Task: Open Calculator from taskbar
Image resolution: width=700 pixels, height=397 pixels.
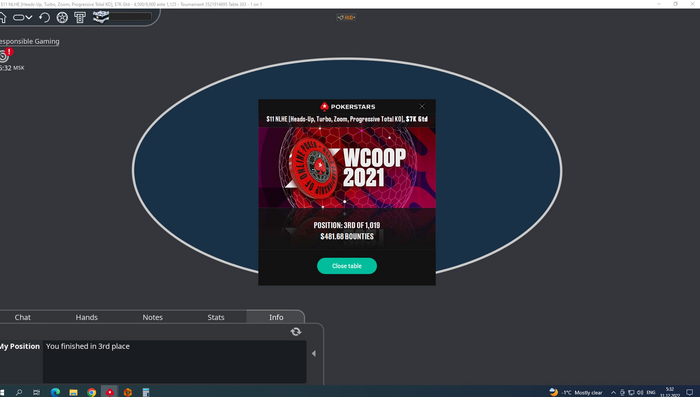Action: (x=146, y=392)
